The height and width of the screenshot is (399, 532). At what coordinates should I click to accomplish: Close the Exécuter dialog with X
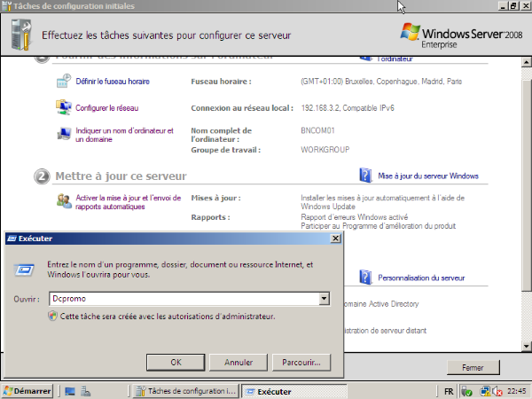pos(335,239)
